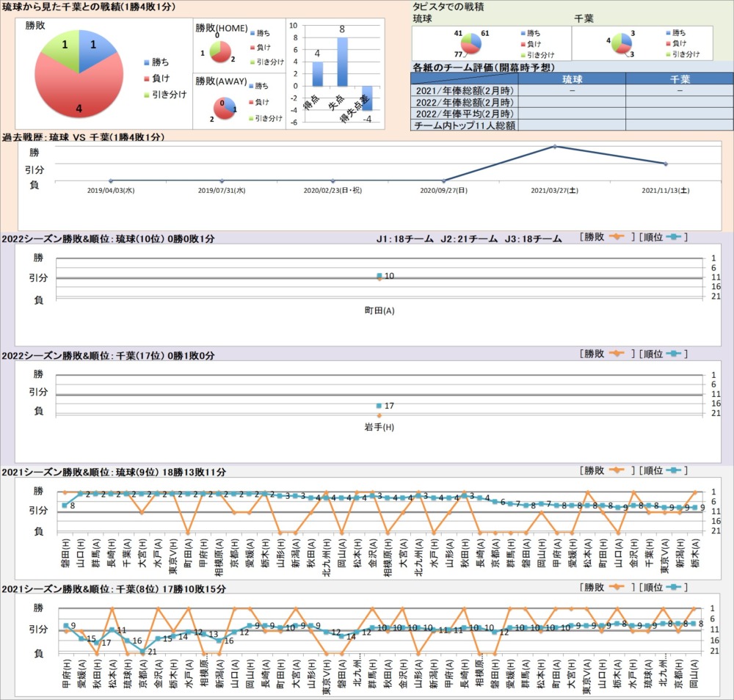Select the negative 得失点差 bar

click(366, 98)
